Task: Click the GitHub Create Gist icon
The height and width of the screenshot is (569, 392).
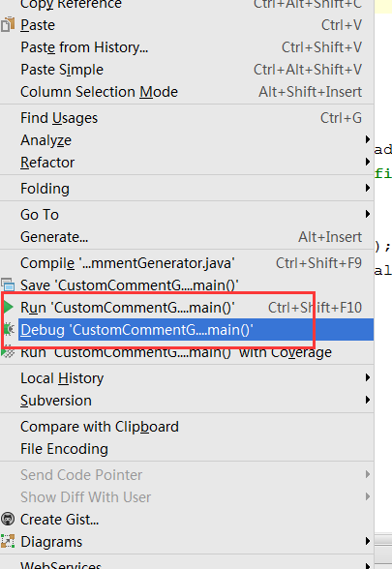Action: (x=8, y=519)
